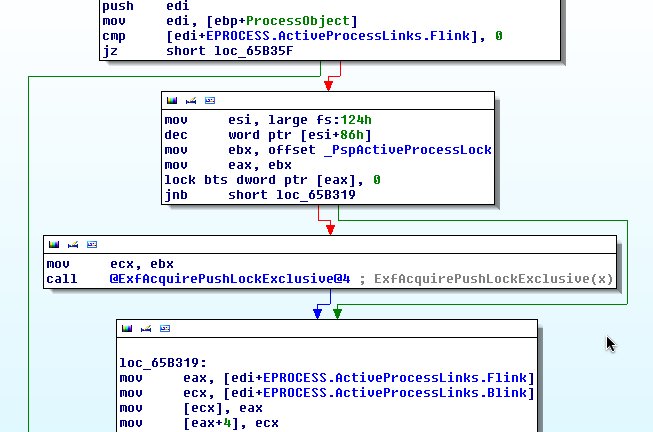Open color picker icon in ExfAcquirePushLockExclusive block

(54, 244)
